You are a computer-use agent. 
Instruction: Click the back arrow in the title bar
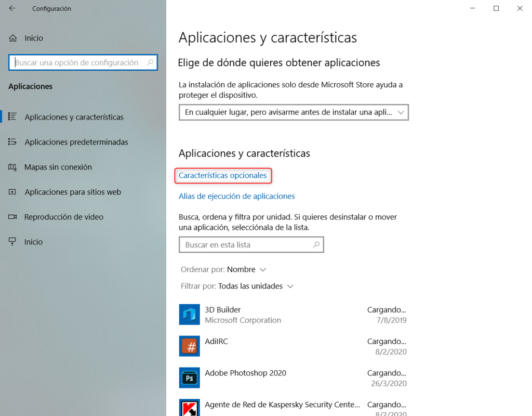coord(12,8)
